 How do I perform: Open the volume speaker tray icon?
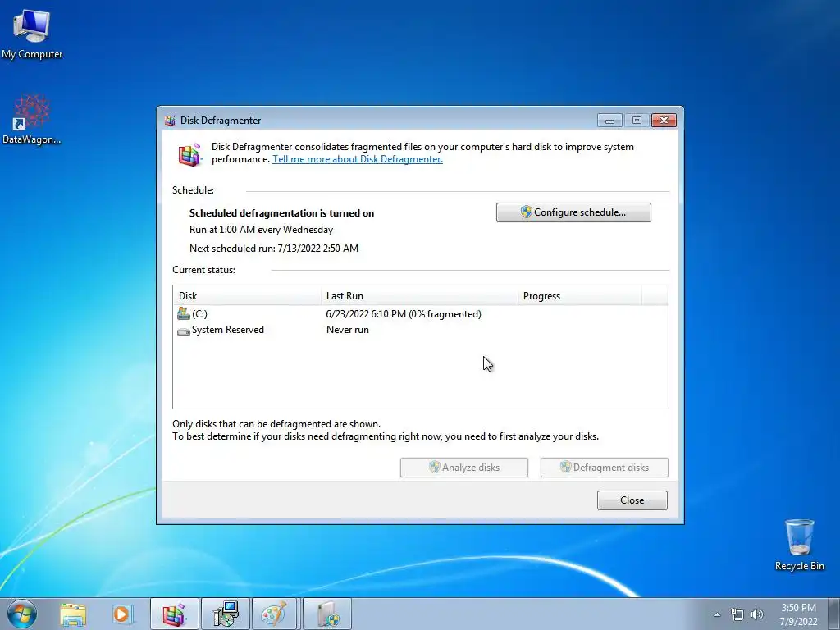coord(756,614)
